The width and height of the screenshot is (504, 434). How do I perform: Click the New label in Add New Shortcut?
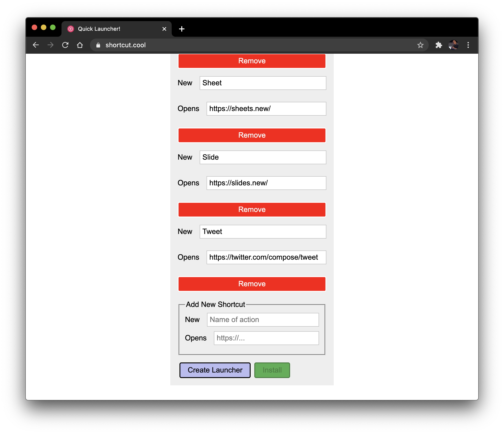coord(192,320)
